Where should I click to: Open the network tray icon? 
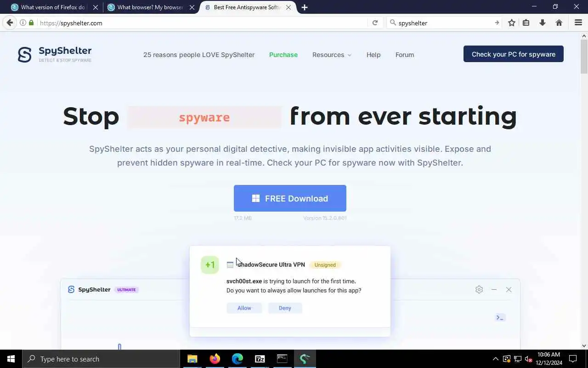518,359
